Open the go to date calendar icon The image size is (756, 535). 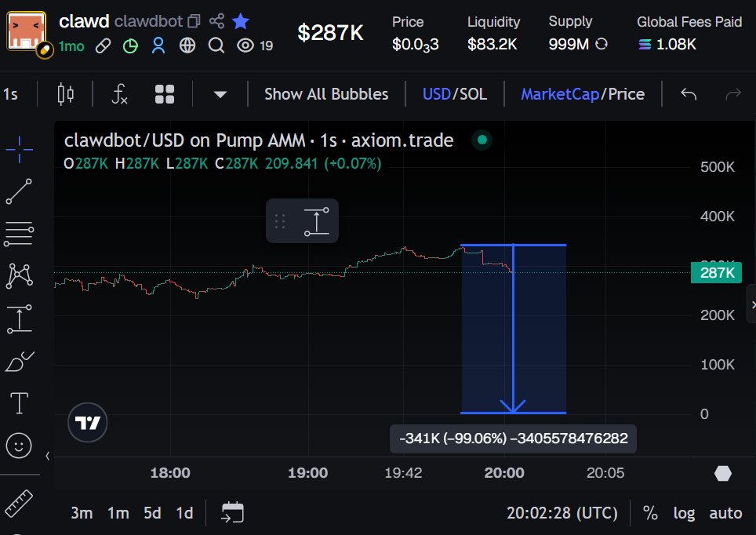click(232, 512)
